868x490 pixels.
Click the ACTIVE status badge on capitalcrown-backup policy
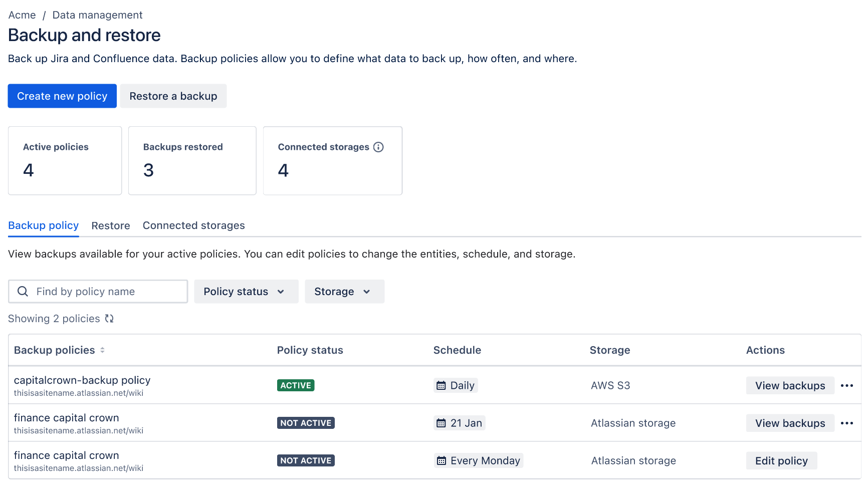[296, 385]
